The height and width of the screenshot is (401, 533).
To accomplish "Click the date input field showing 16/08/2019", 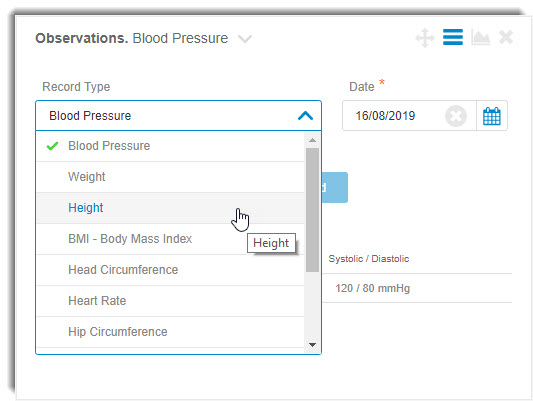I will 393,116.
